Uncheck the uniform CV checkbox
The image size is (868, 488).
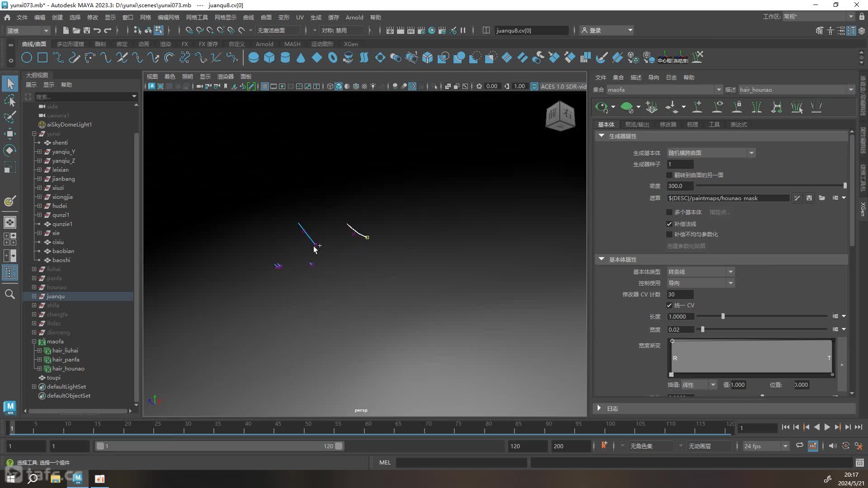click(669, 305)
